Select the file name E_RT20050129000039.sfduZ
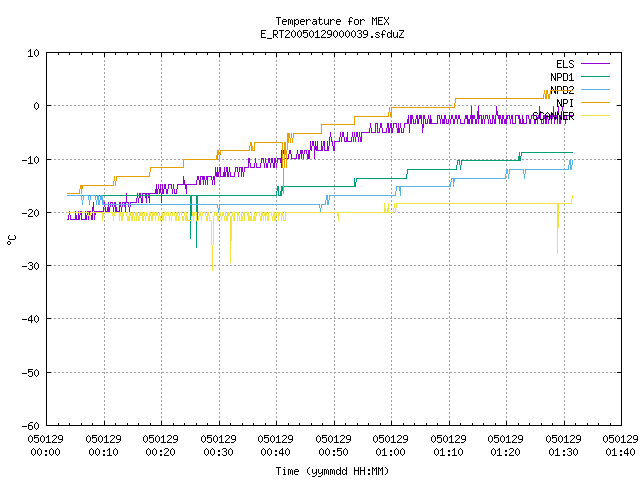640x480 pixels. point(332,34)
